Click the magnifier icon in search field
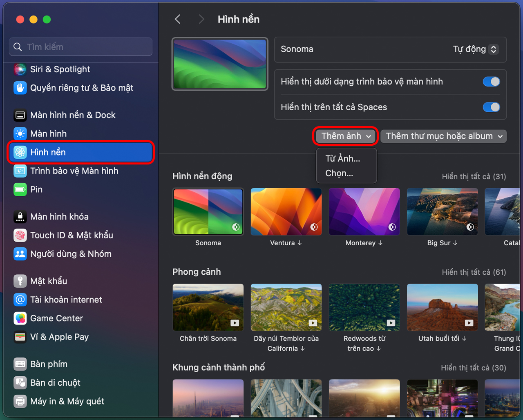 pos(18,47)
